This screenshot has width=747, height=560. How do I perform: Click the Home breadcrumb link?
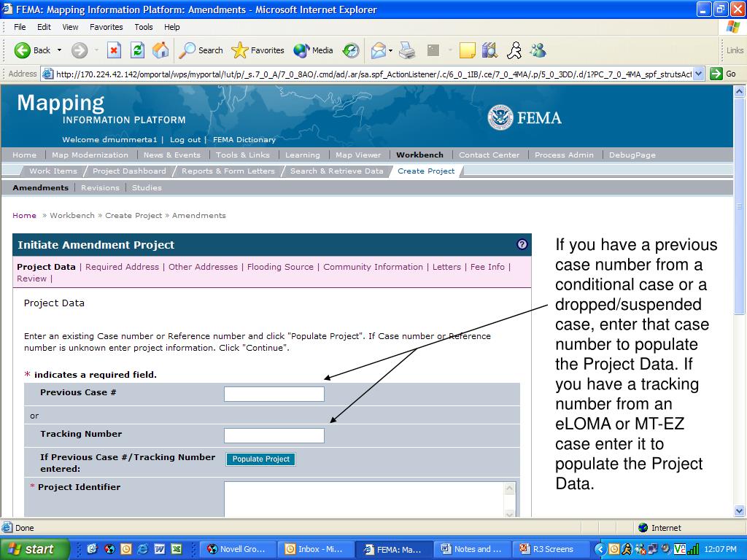tap(24, 215)
